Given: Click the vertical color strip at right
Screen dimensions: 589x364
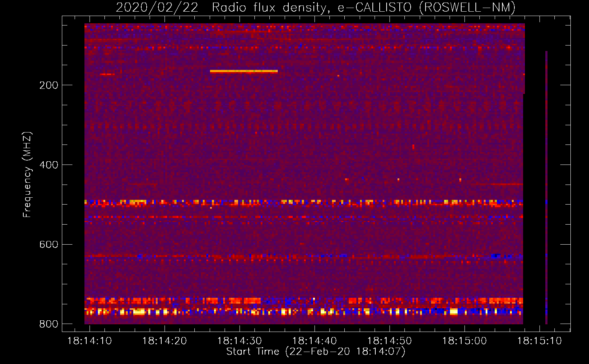Looking at the screenshot, I should (x=546, y=187).
